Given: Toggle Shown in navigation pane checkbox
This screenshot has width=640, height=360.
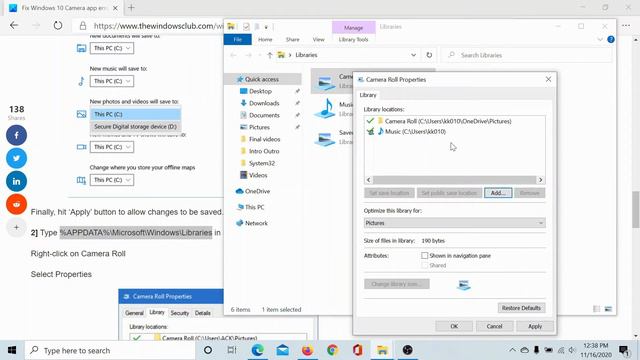Looking at the screenshot, I should (x=424, y=256).
